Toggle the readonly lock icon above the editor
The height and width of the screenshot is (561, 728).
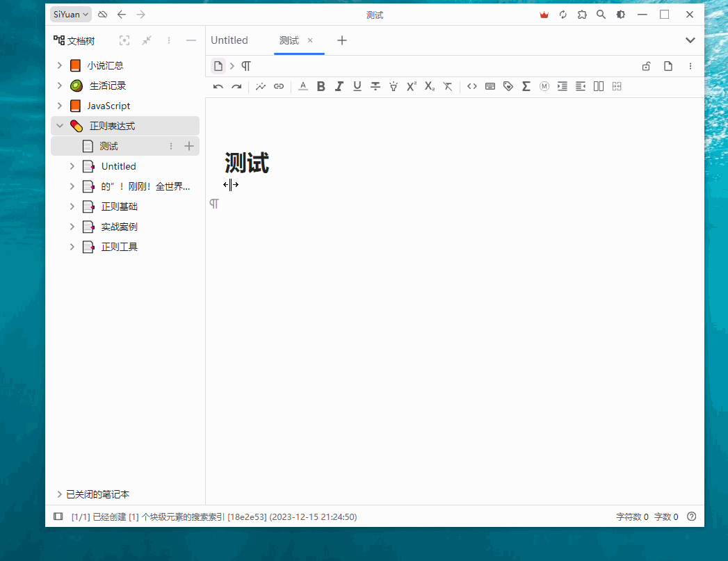[x=646, y=65]
